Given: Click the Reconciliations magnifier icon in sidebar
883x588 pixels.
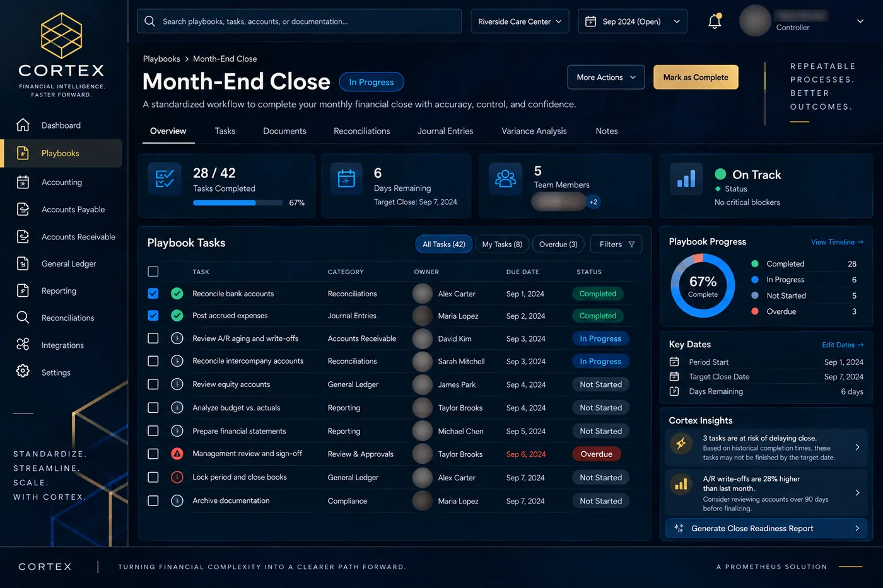Looking at the screenshot, I should 23,318.
